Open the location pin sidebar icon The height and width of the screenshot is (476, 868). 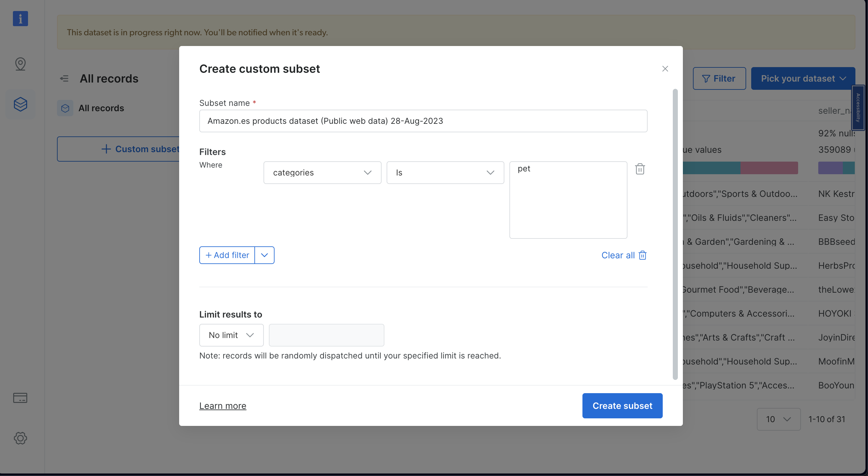pos(20,64)
